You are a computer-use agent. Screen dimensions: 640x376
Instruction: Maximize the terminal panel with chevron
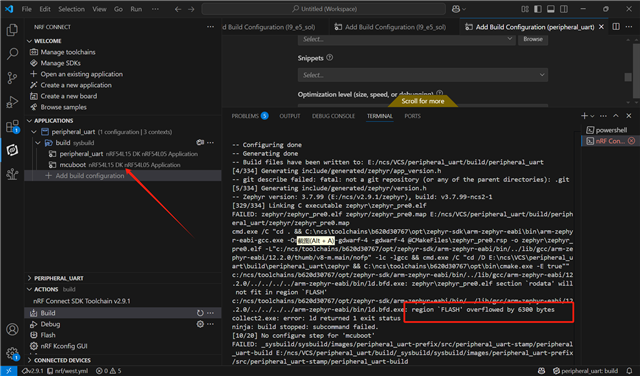616,116
